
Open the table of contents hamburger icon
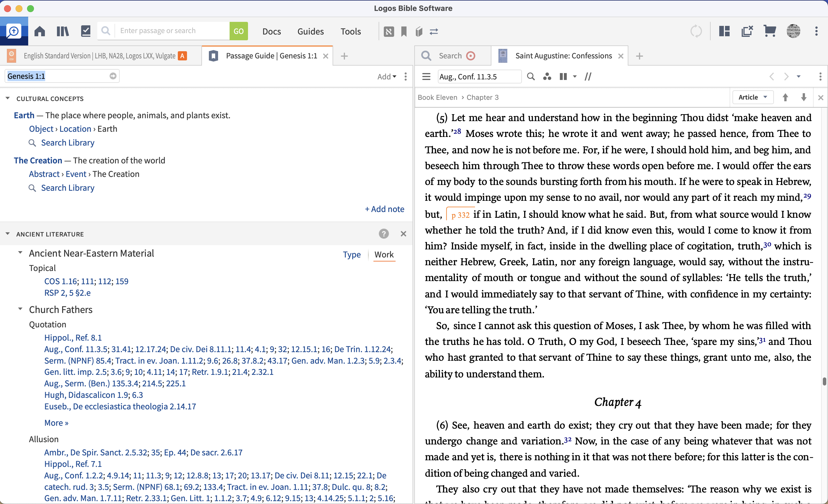point(426,77)
